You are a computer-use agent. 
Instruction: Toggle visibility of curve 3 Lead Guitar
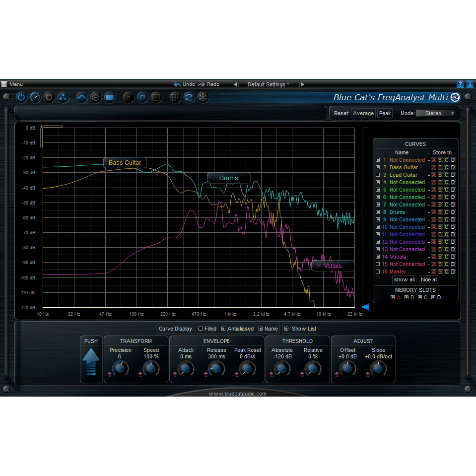coord(378,175)
